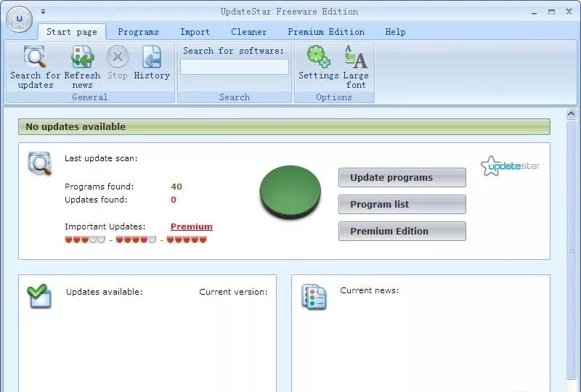Image resolution: width=581 pixels, height=392 pixels.
Task: Click the Update programs button
Action: click(x=402, y=177)
